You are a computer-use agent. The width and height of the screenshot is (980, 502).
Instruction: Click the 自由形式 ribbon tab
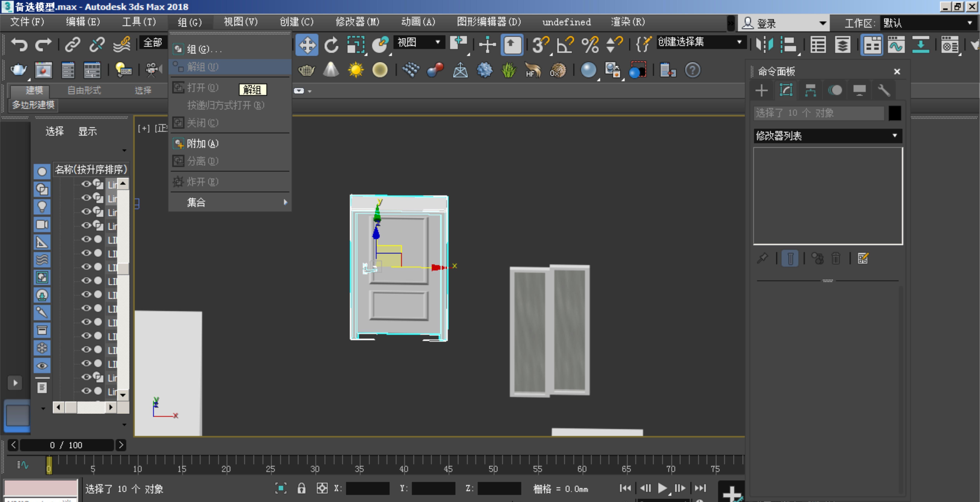[84, 90]
